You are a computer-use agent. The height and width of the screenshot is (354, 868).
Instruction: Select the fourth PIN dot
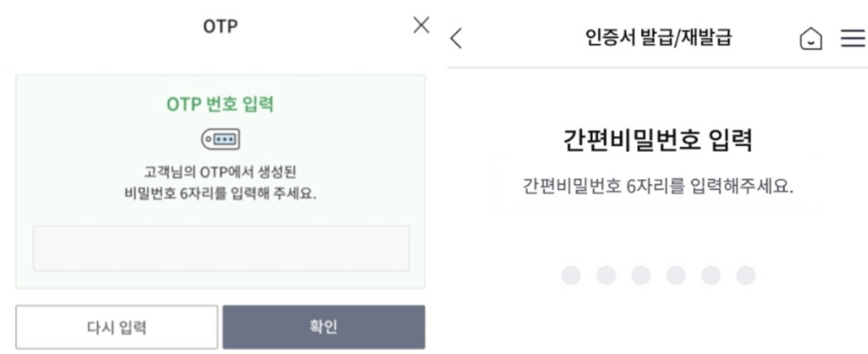pyautogui.click(x=676, y=275)
